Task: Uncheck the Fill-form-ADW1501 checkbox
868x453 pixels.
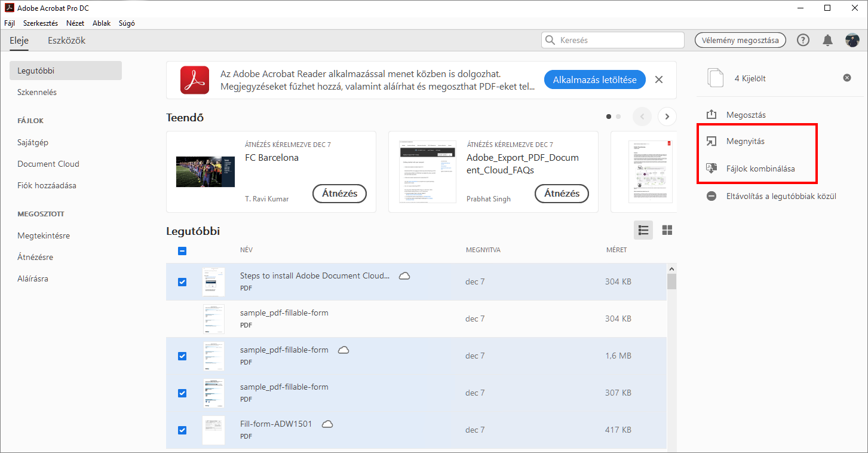Action: 182,430
